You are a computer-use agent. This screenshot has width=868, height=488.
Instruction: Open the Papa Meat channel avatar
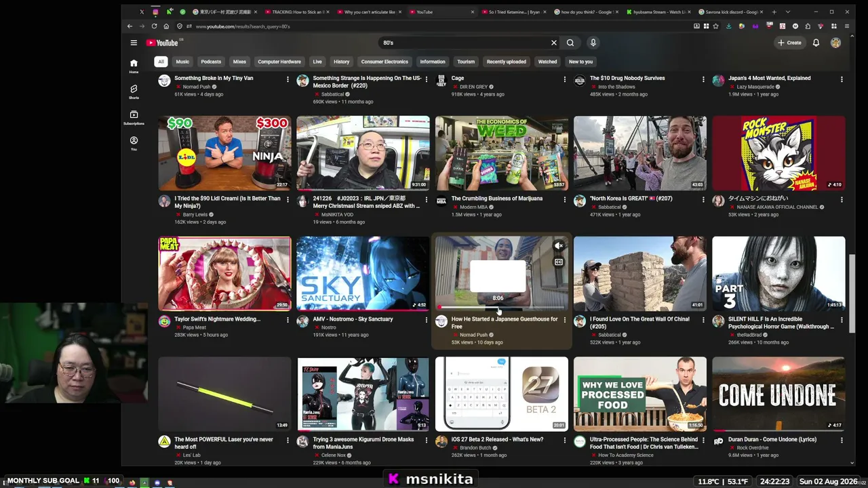point(164,322)
